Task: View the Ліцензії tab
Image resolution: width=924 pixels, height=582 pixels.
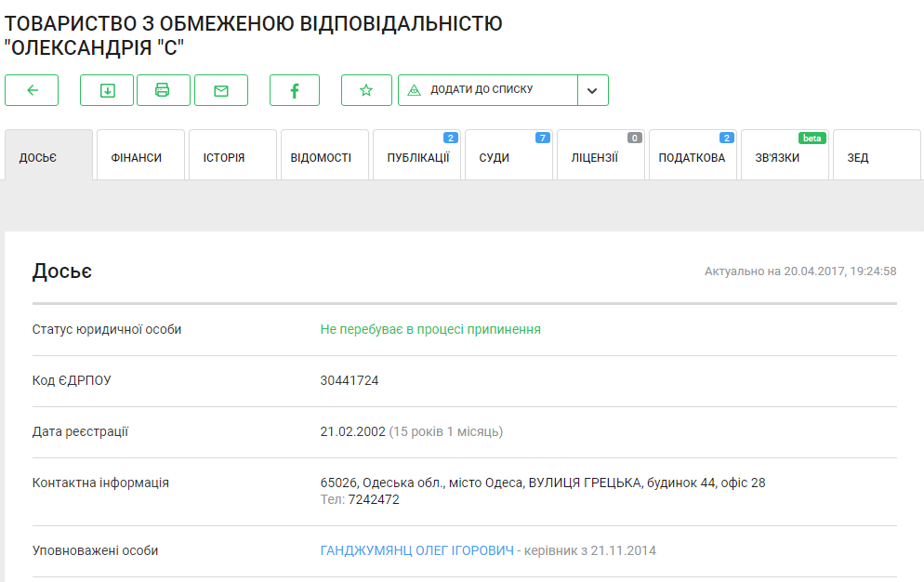Action: 594,157
